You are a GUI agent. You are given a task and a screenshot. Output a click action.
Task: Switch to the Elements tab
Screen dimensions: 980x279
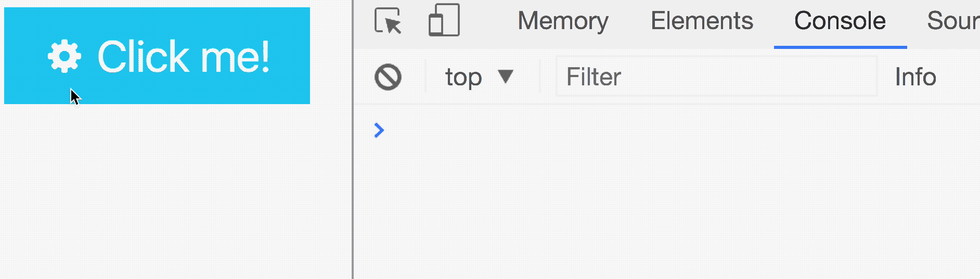point(702,21)
